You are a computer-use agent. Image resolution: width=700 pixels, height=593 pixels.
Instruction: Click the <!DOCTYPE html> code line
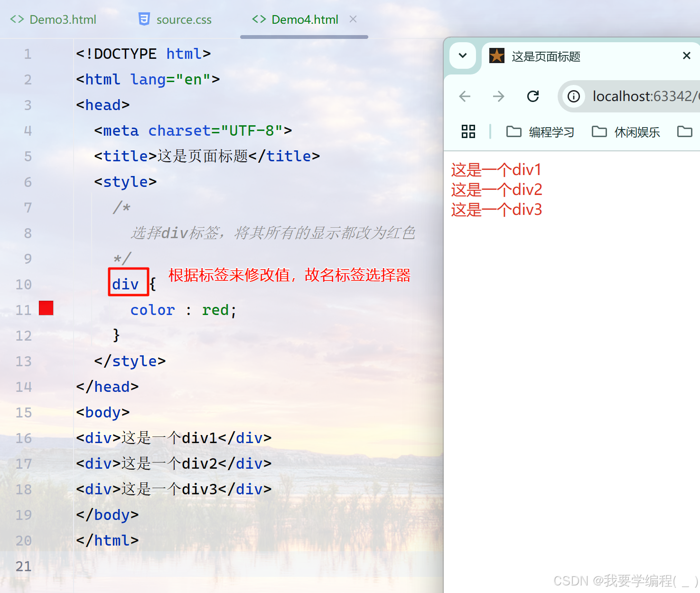143,54
